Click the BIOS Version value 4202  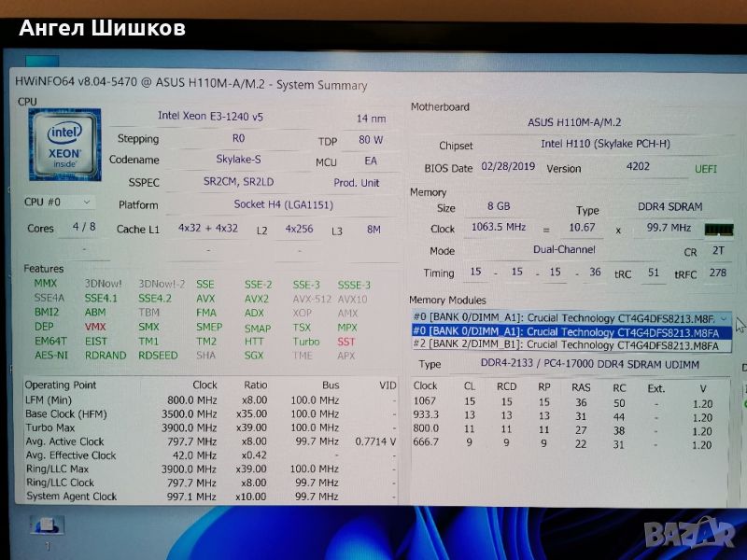coord(638,166)
